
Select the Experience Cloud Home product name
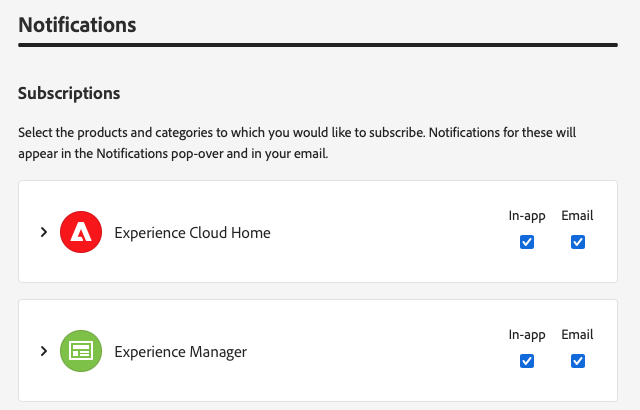click(192, 233)
